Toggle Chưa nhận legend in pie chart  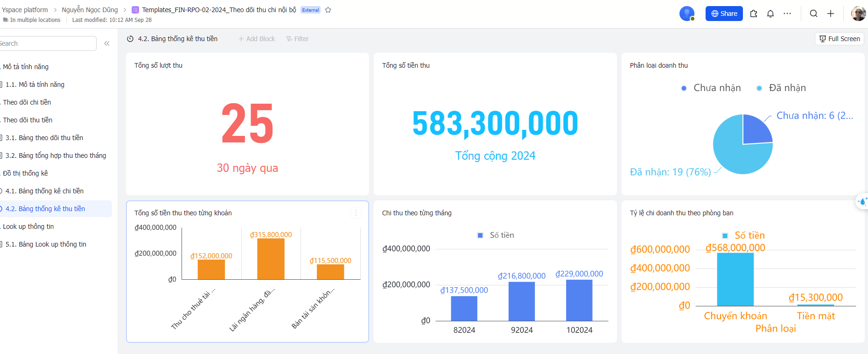pos(711,88)
